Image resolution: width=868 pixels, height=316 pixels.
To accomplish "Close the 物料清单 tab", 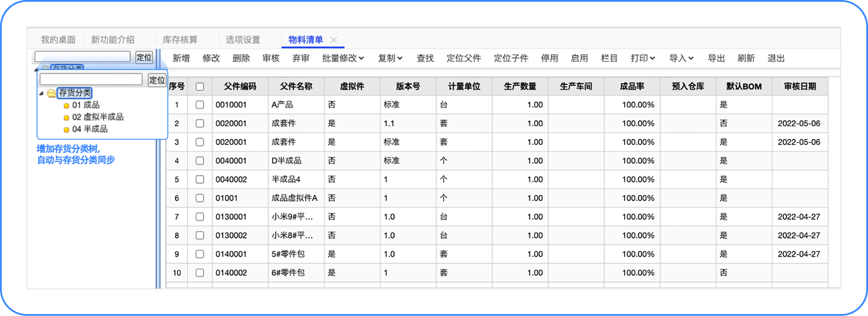I will pyautogui.click(x=334, y=40).
